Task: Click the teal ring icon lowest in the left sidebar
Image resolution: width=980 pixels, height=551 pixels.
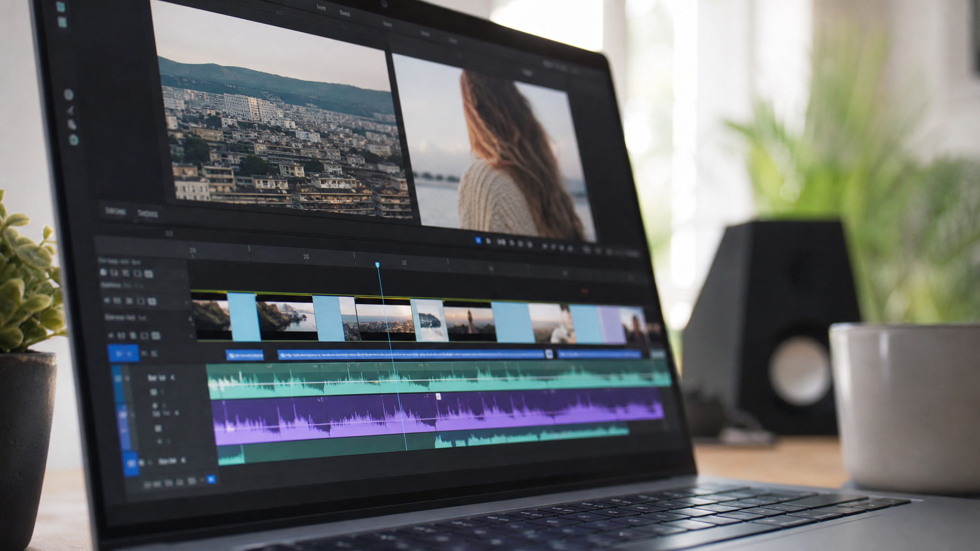Action: (74, 140)
